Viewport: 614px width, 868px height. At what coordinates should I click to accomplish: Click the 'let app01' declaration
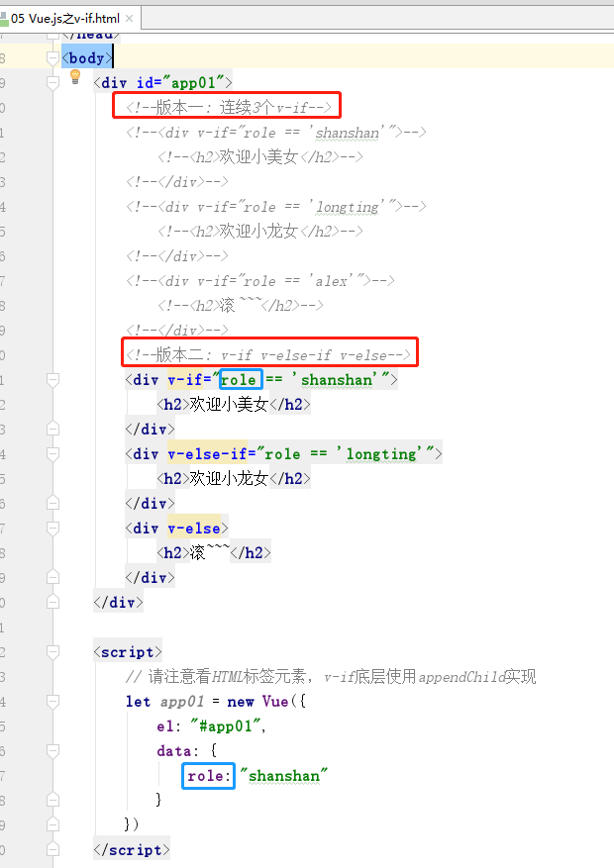(x=165, y=702)
